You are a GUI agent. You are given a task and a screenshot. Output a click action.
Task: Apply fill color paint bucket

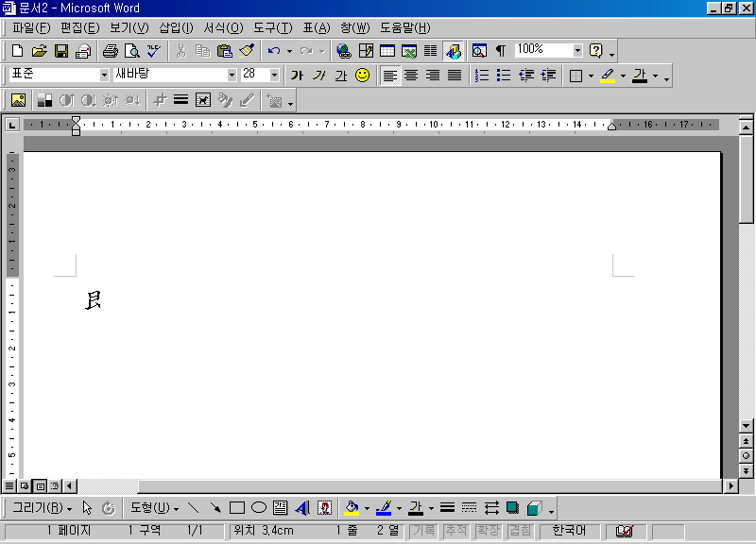click(352, 508)
